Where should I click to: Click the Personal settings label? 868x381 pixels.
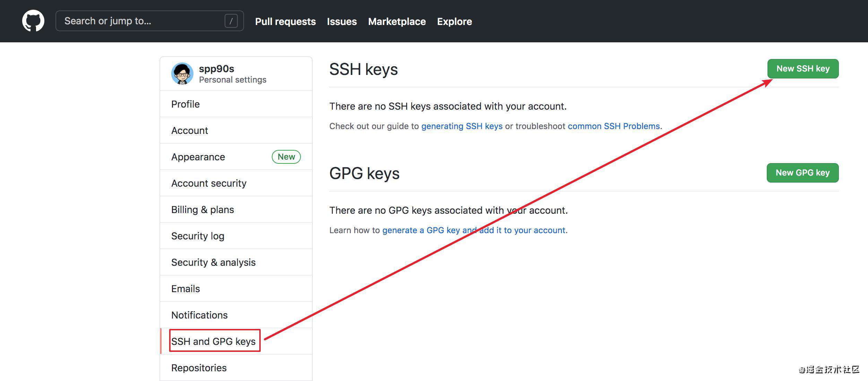(233, 80)
